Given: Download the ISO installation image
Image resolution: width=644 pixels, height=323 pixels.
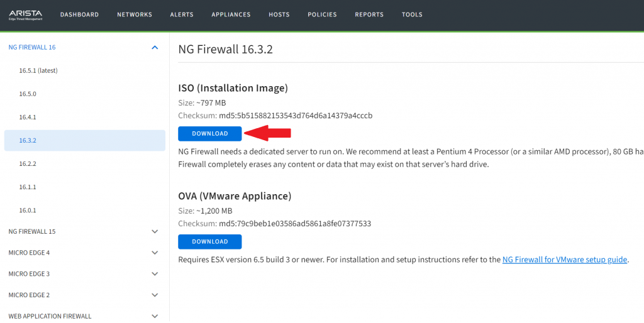Looking at the screenshot, I should coord(210,133).
